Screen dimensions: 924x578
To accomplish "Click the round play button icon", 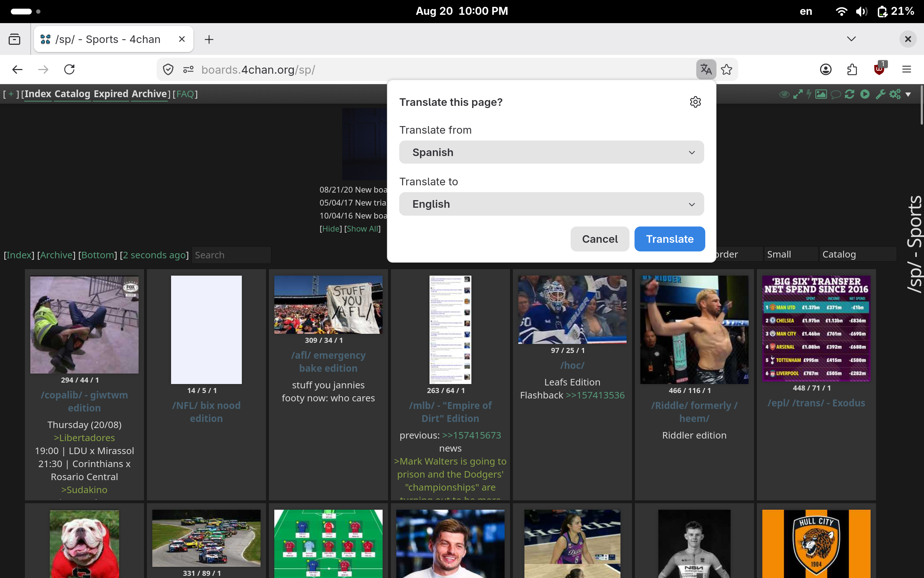I will [x=865, y=94].
